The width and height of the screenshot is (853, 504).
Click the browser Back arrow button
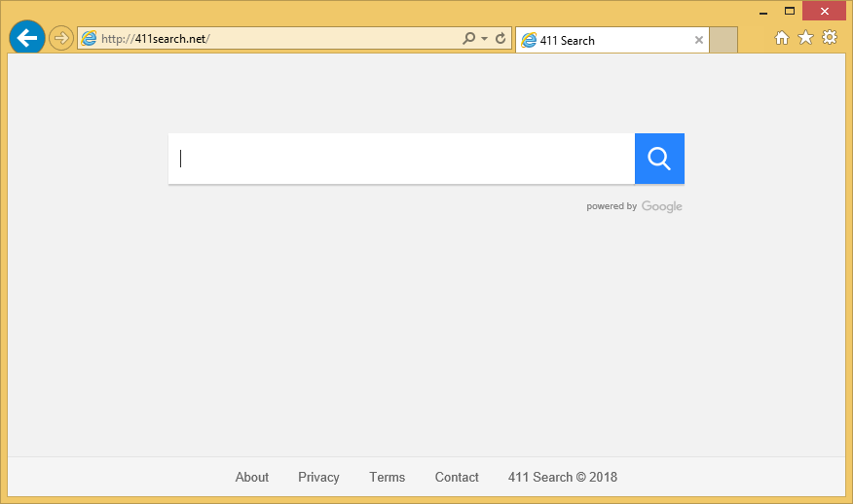coord(27,38)
